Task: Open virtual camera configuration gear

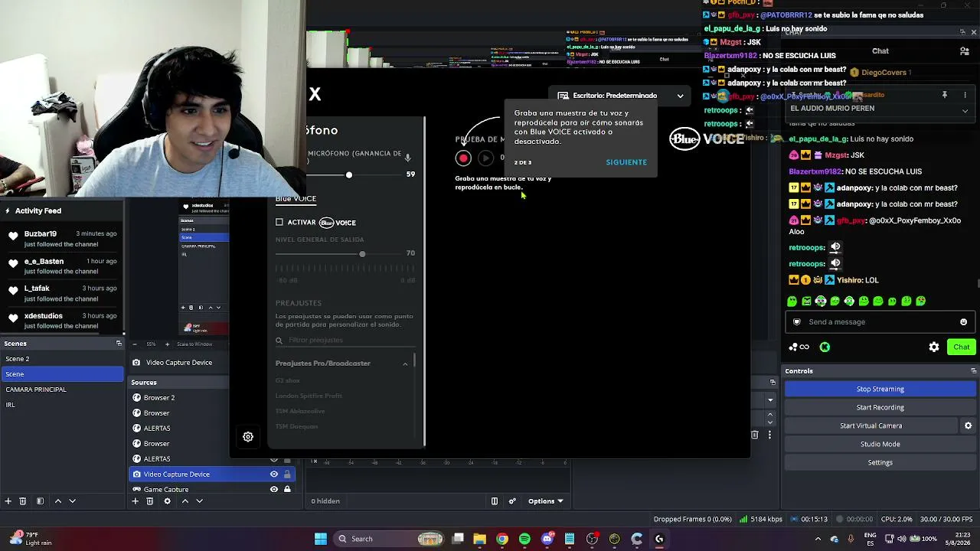Action: pyautogui.click(x=968, y=425)
